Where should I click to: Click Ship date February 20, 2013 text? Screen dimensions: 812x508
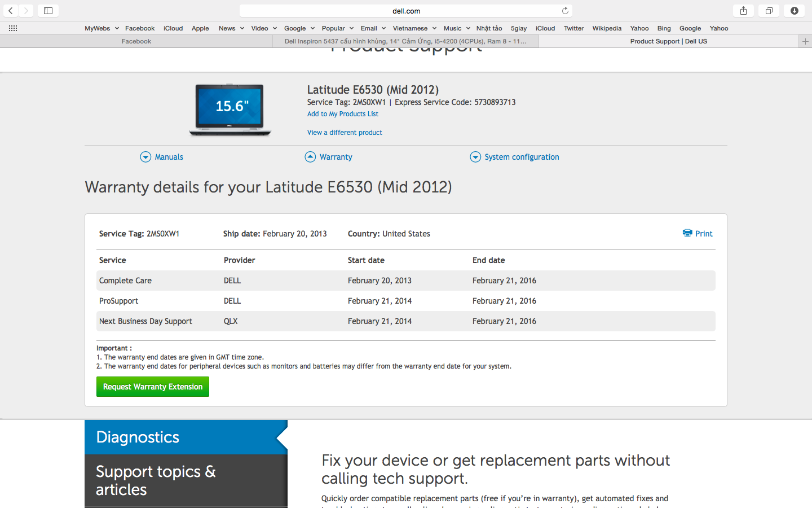pos(275,234)
